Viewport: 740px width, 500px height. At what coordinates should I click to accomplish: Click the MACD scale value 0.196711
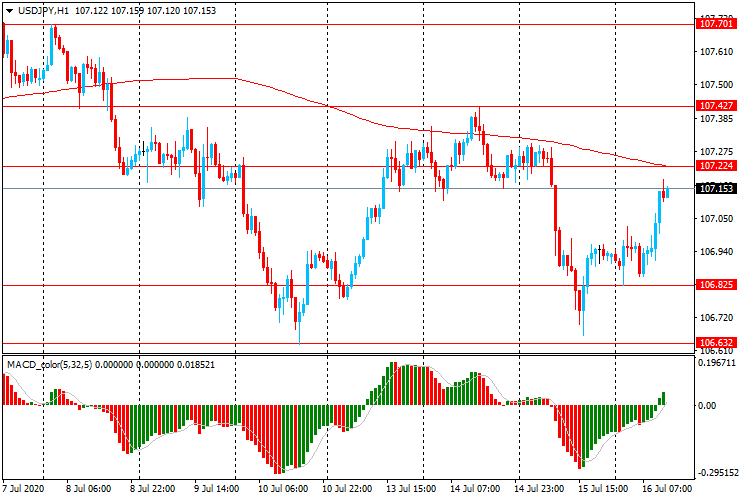(x=716, y=363)
